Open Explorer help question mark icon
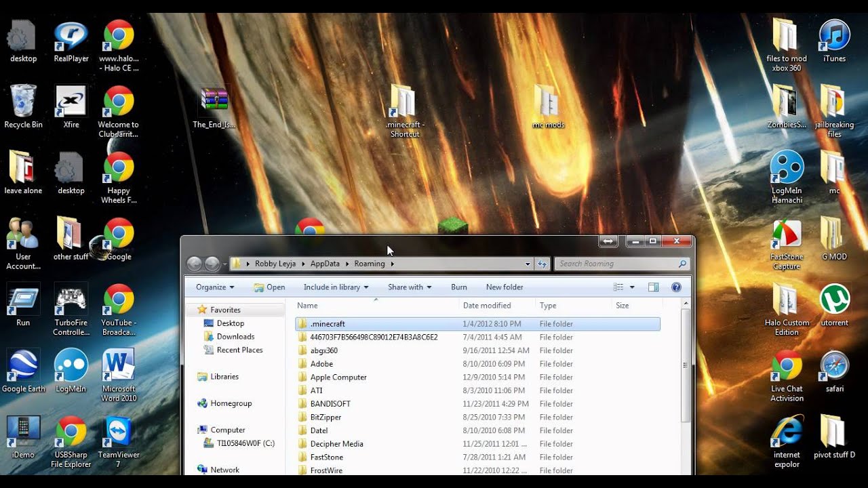The image size is (868, 488). coord(676,287)
